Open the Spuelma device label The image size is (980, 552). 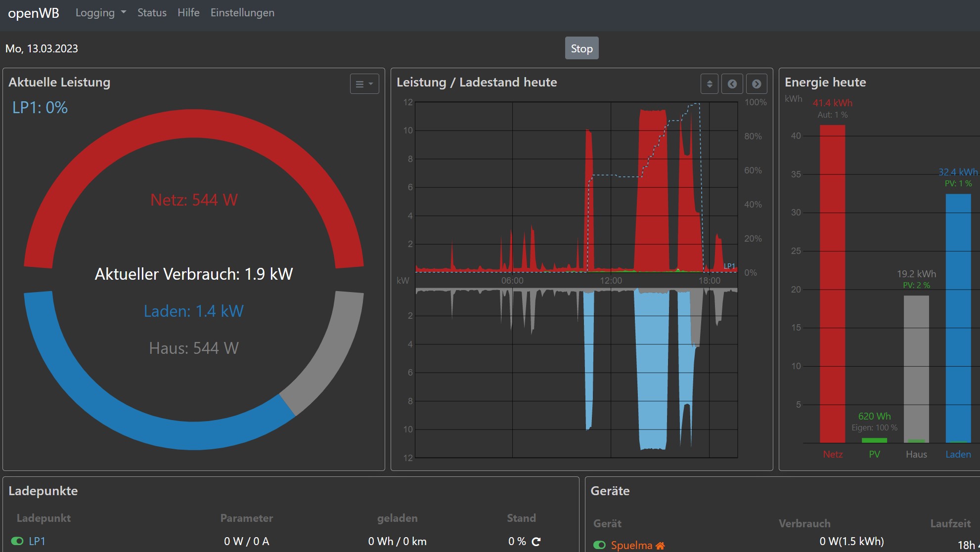[x=631, y=545]
